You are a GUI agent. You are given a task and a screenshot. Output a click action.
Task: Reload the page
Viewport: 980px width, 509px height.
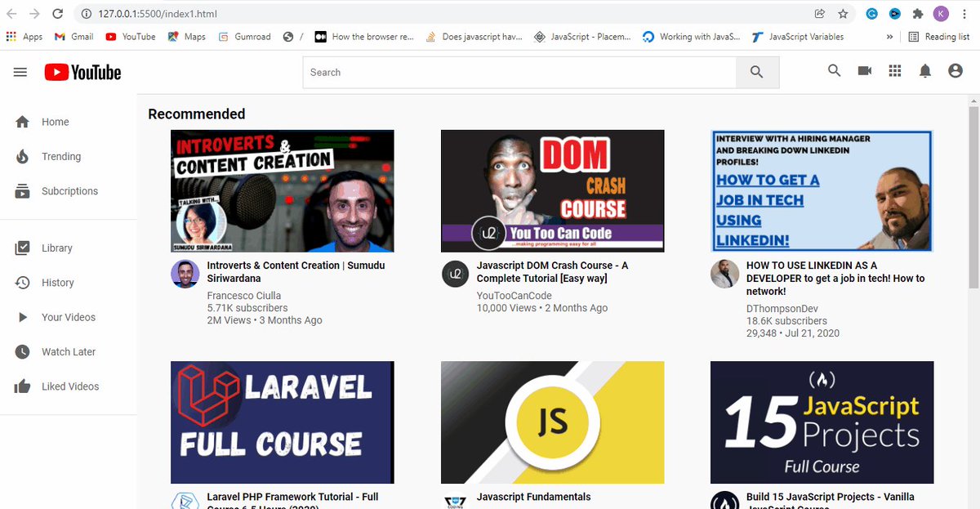(x=57, y=14)
